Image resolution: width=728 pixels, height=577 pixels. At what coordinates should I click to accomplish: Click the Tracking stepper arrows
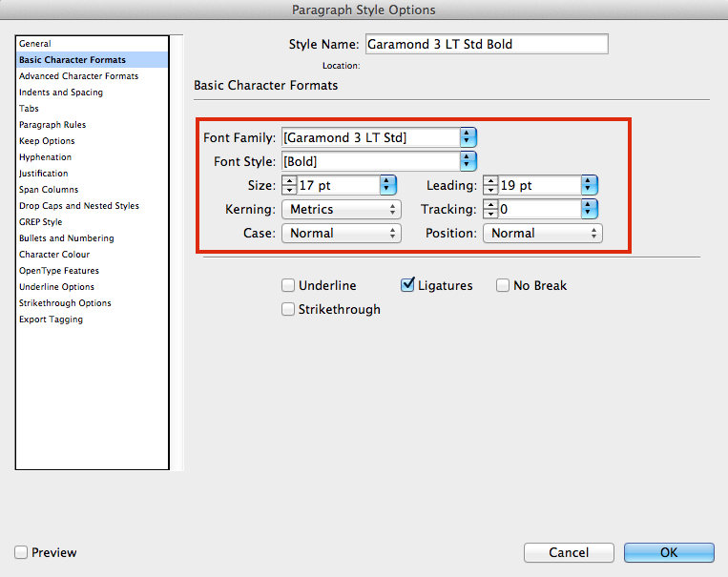click(x=490, y=210)
